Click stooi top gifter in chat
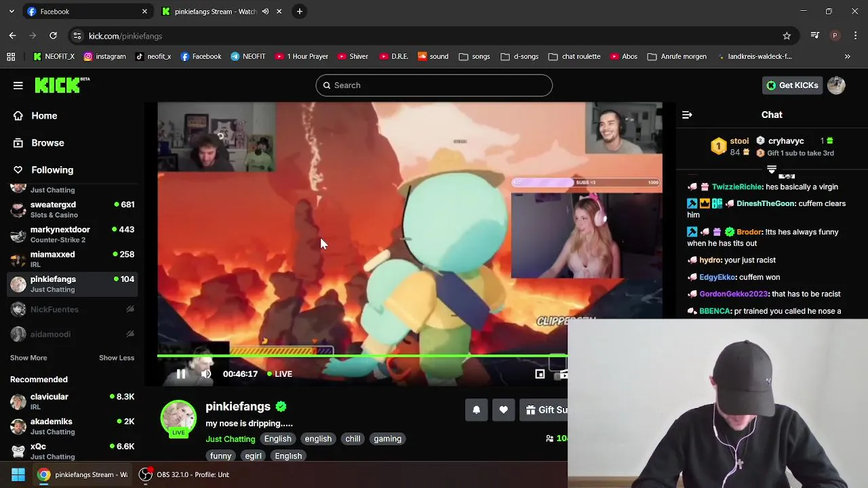The height and width of the screenshot is (488, 868). tap(739, 141)
